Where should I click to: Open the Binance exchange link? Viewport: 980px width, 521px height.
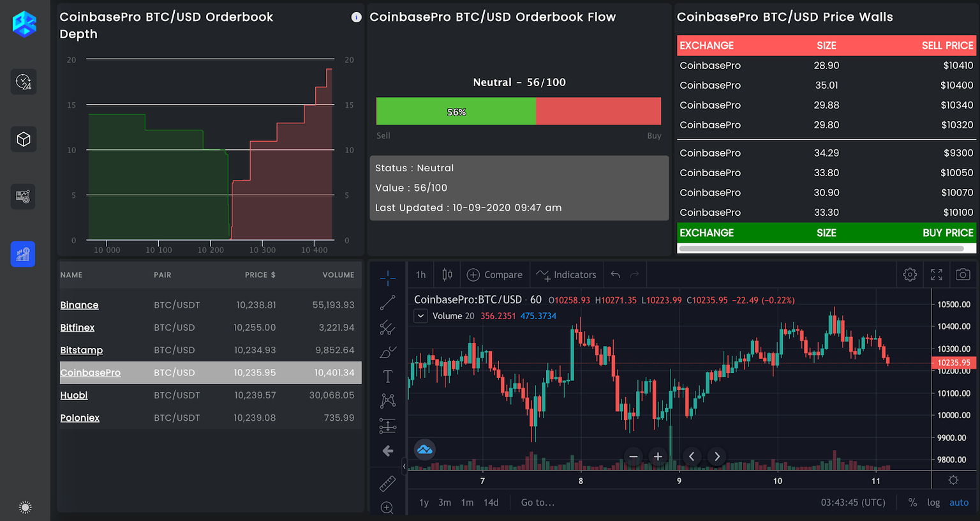79,305
